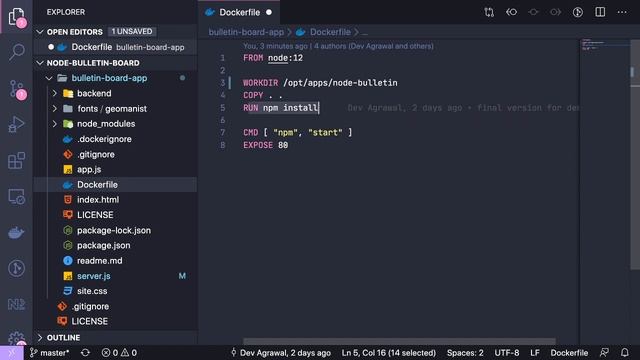Image resolution: width=640 pixels, height=360 pixels.
Task: Open the Extensions view icon
Action: 16,160
